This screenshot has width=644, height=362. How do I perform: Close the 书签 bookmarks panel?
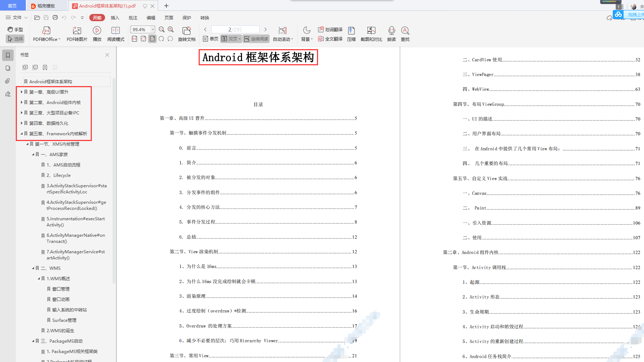(x=107, y=55)
